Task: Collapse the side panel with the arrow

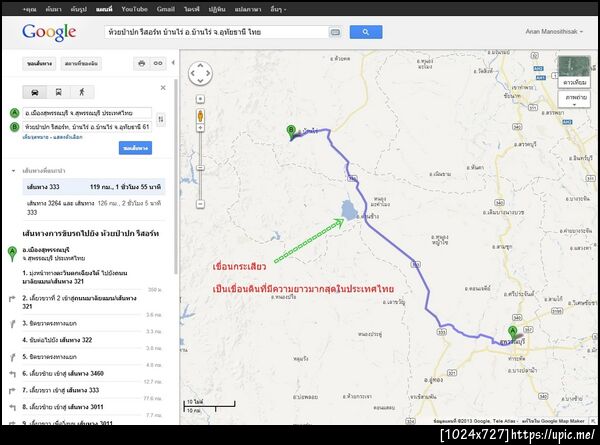Action: pos(173,63)
